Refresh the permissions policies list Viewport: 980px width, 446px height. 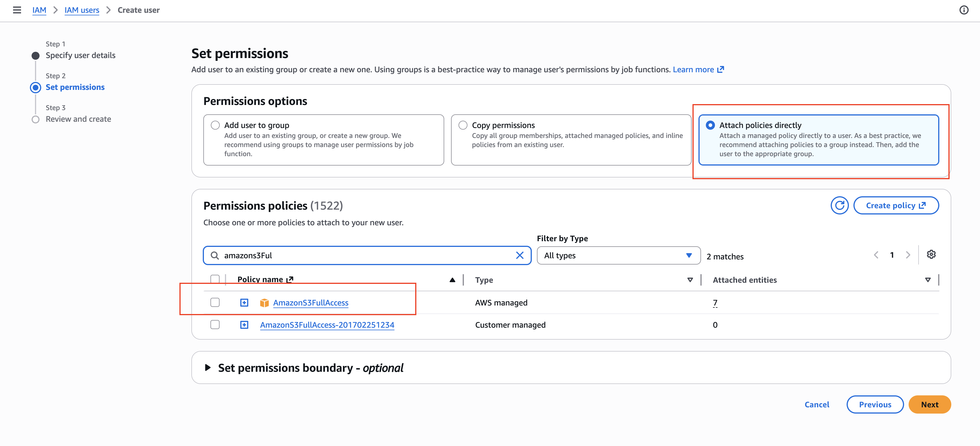point(839,205)
